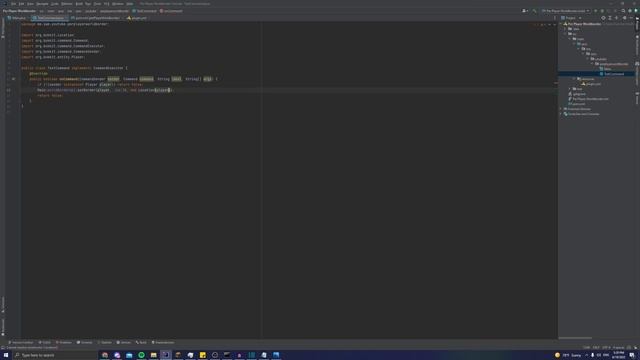Click the Windows Start button
Viewport: 640px width, 360px height.
pyautogui.click(x=6, y=355)
